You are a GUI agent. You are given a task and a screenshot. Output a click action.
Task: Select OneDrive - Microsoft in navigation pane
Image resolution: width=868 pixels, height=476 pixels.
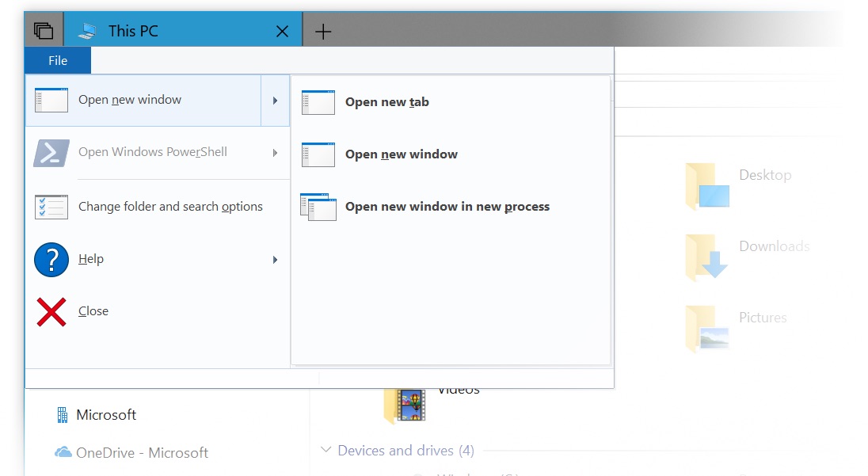click(143, 453)
